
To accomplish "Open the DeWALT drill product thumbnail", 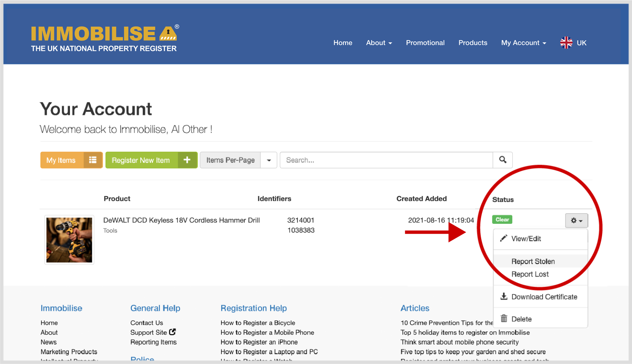I will 69,240.
